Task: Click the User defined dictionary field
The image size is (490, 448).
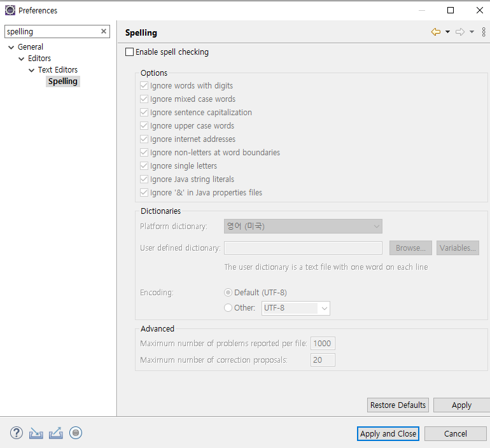Action: coord(303,248)
